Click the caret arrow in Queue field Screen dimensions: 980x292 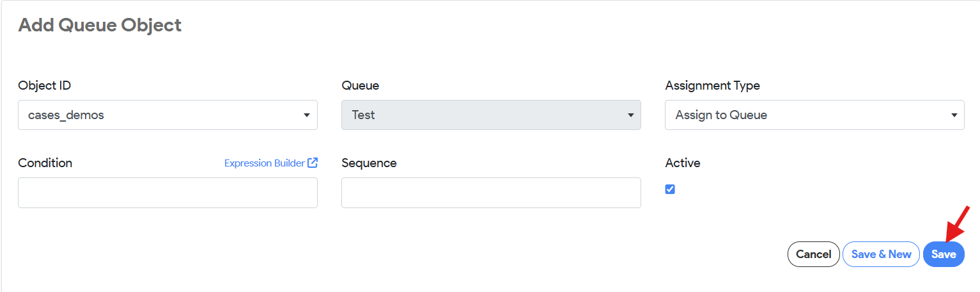click(630, 116)
